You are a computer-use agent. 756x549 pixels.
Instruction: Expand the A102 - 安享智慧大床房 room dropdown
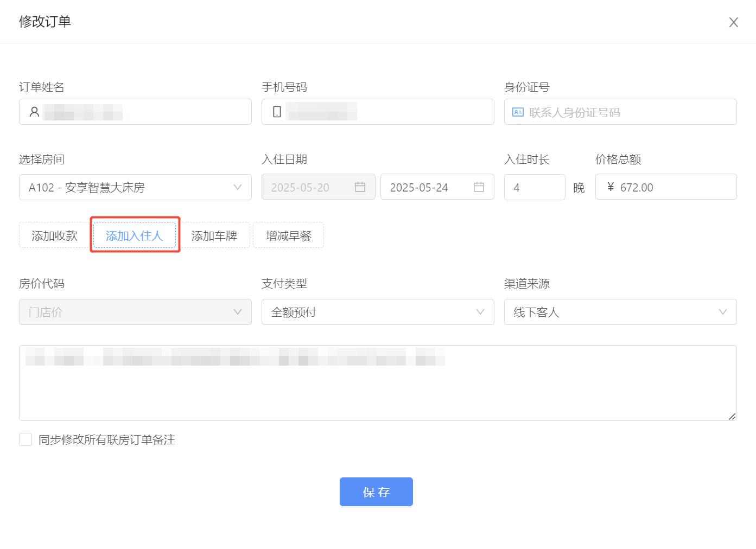tap(135, 187)
